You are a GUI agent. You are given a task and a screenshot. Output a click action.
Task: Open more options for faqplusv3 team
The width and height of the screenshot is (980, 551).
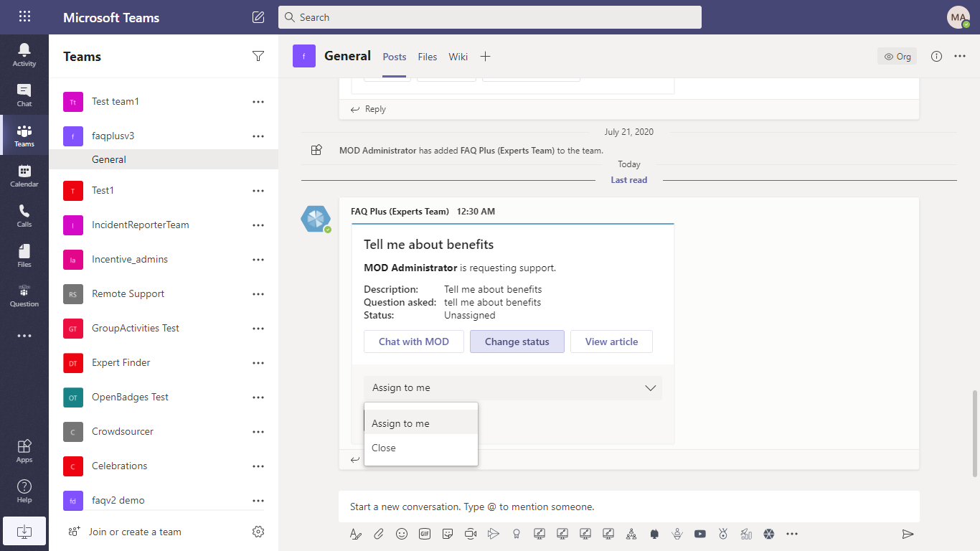click(258, 136)
